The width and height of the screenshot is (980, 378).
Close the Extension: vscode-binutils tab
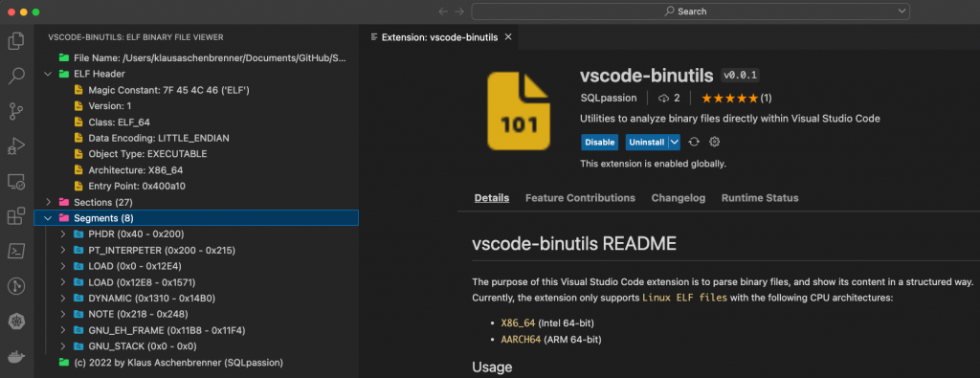coord(508,37)
